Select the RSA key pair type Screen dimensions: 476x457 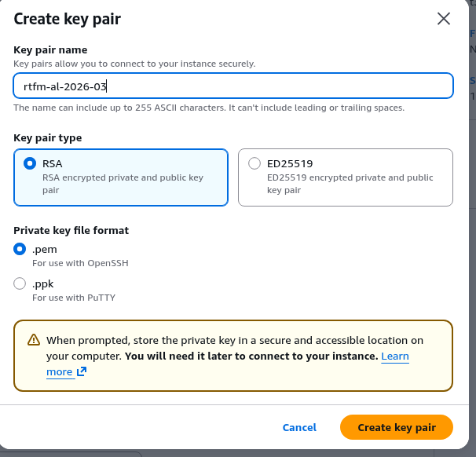[30, 163]
